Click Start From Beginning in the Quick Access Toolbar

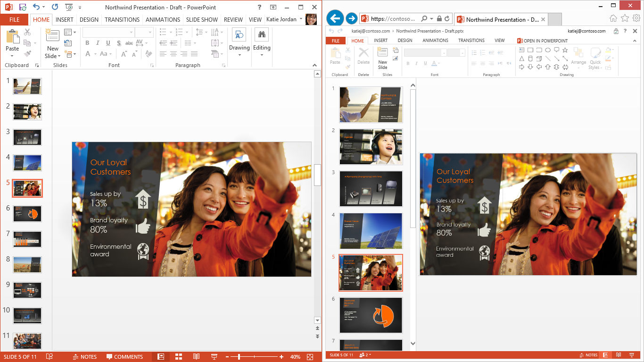[69, 7]
